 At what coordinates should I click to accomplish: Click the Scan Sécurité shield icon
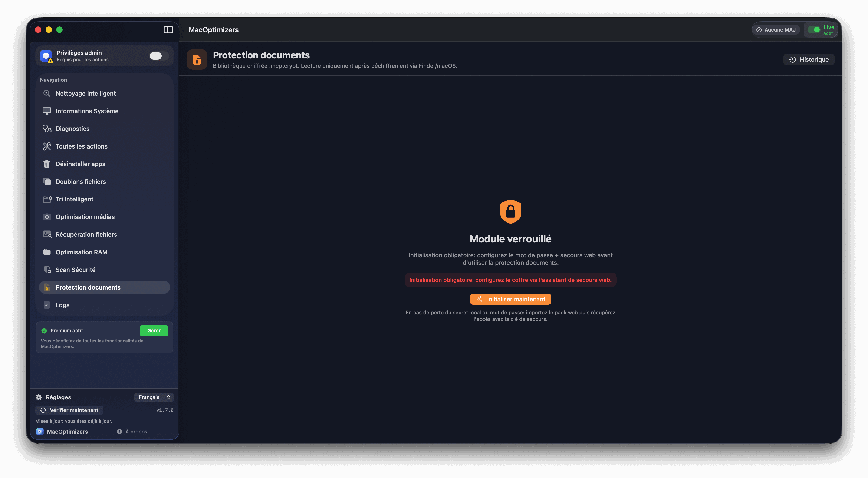tap(47, 270)
